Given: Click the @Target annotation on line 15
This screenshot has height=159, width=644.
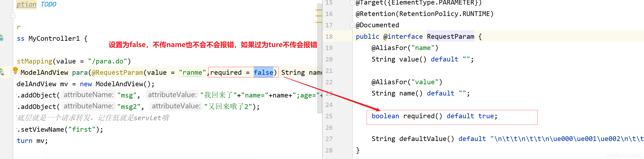Looking at the screenshot, I should [x=418, y=3].
